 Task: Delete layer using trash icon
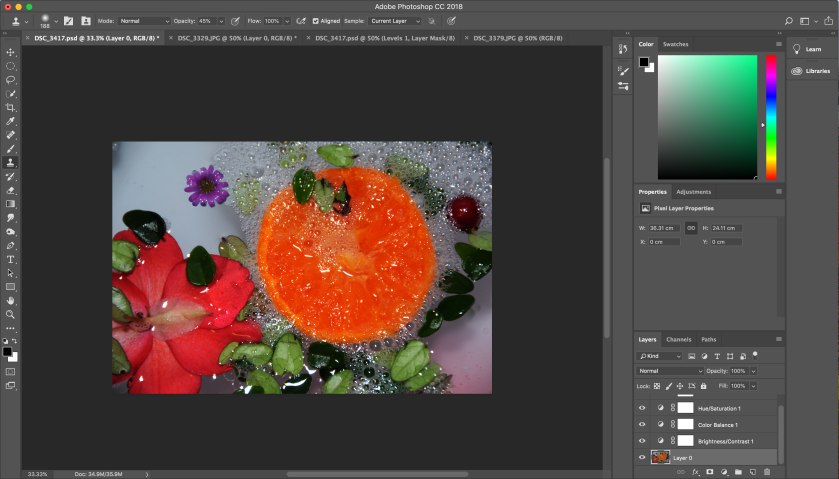tap(767, 471)
